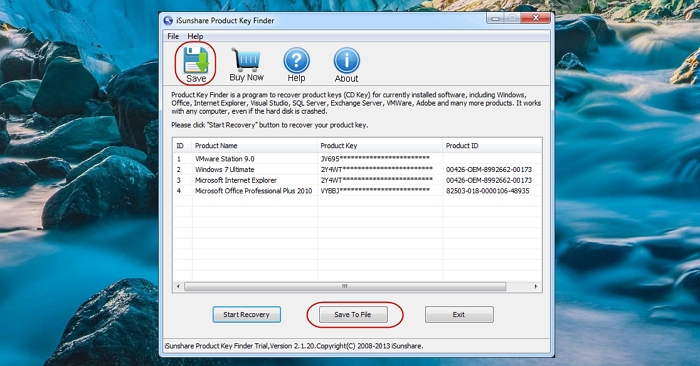700x366 pixels.
Task: Click product ID 82503-018-0000106-48935
Action: click(488, 191)
